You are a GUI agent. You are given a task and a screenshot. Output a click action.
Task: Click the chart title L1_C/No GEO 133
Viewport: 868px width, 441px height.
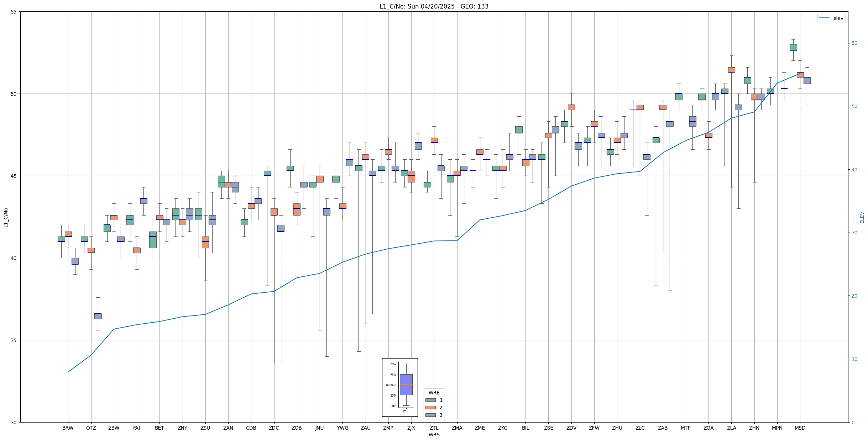(x=434, y=6)
